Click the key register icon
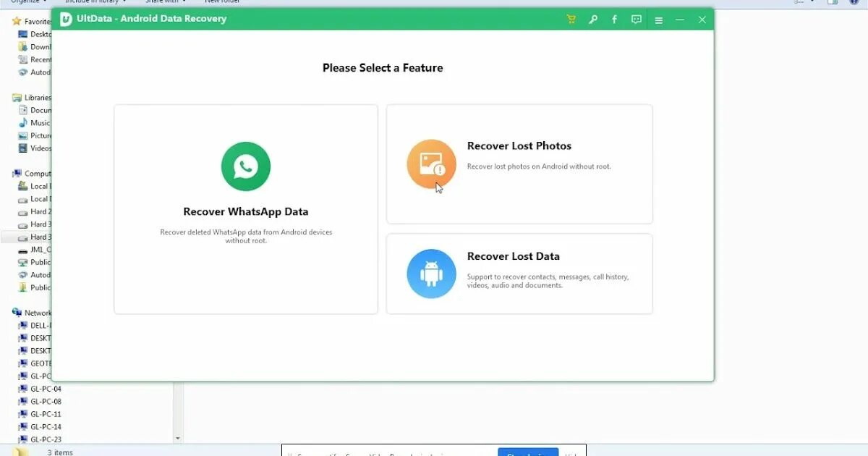The image size is (868, 456). pyautogui.click(x=592, y=20)
